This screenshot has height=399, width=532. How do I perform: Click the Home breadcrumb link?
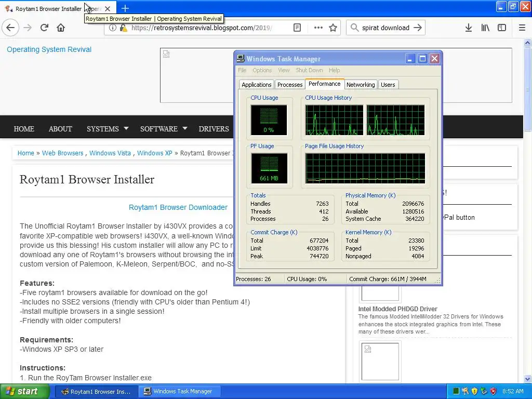(x=26, y=153)
